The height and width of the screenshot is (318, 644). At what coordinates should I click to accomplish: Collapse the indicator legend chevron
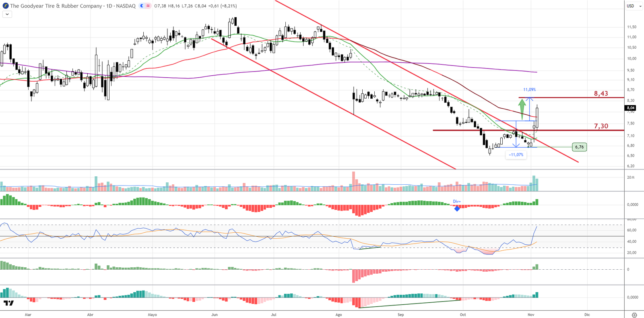click(x=7, y=14)
